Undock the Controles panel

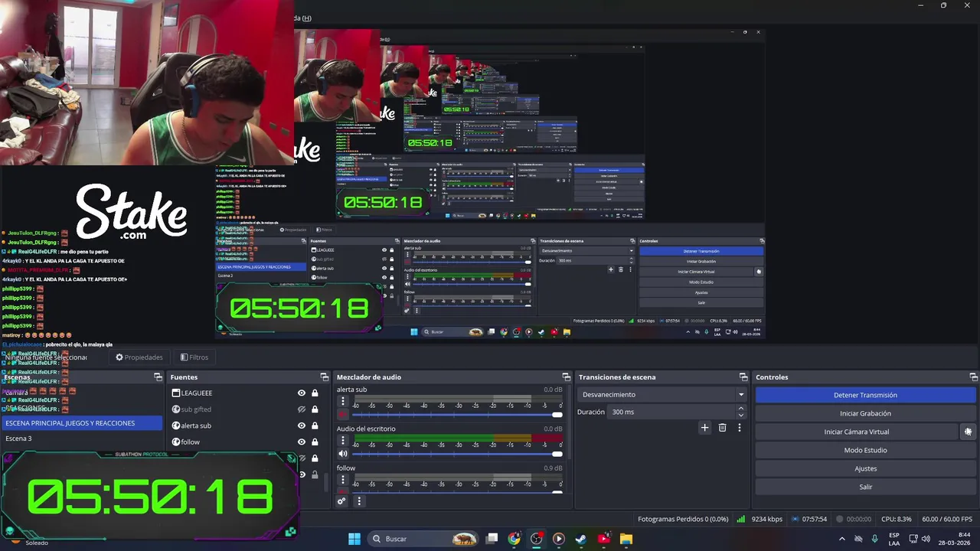coord(973,377)
